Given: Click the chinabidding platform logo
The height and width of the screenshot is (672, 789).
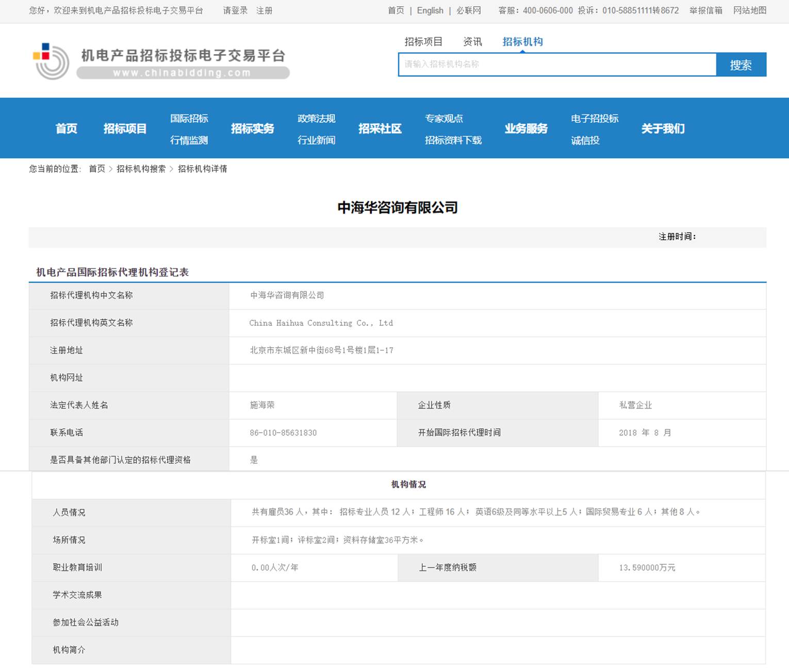Looking at the screenshot, I should tap(161, 61).
